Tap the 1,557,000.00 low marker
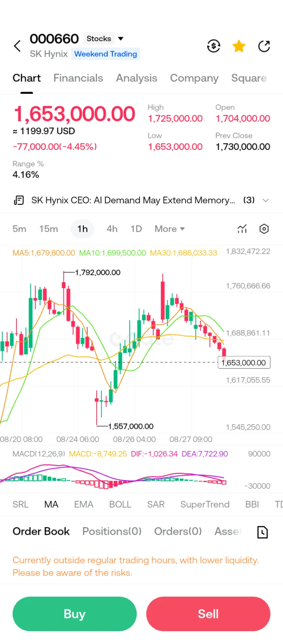The width and height of the screenshot is (283, 644). tap(131, 426)
